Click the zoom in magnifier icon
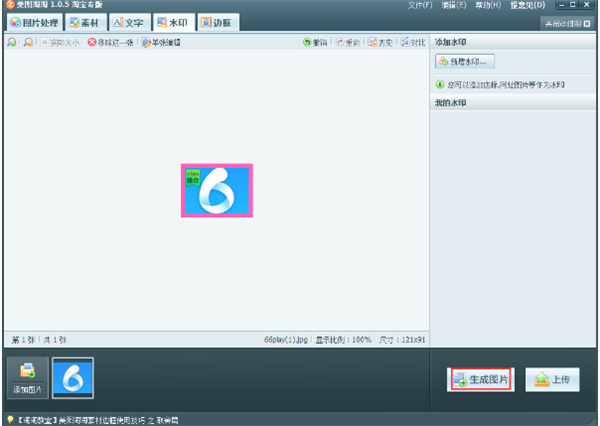Image resolution: width=600 pixels, height=426 pixels. coord(11,43)
